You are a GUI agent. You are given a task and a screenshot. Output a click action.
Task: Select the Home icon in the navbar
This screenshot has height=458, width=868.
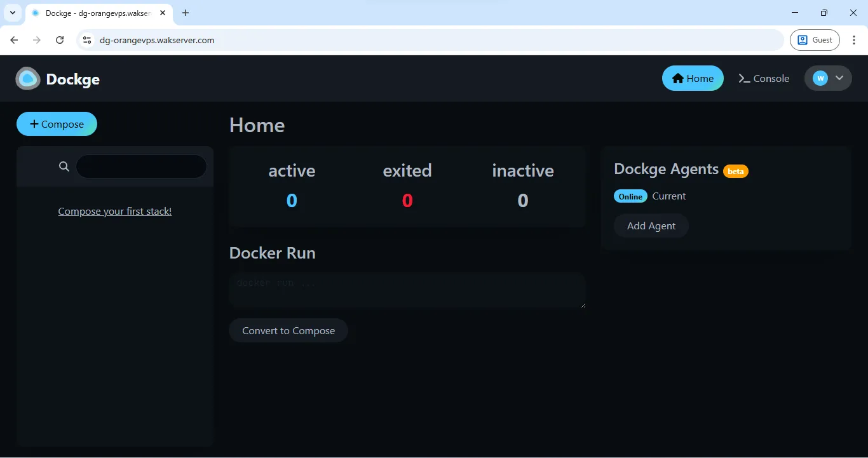[678, 78]
